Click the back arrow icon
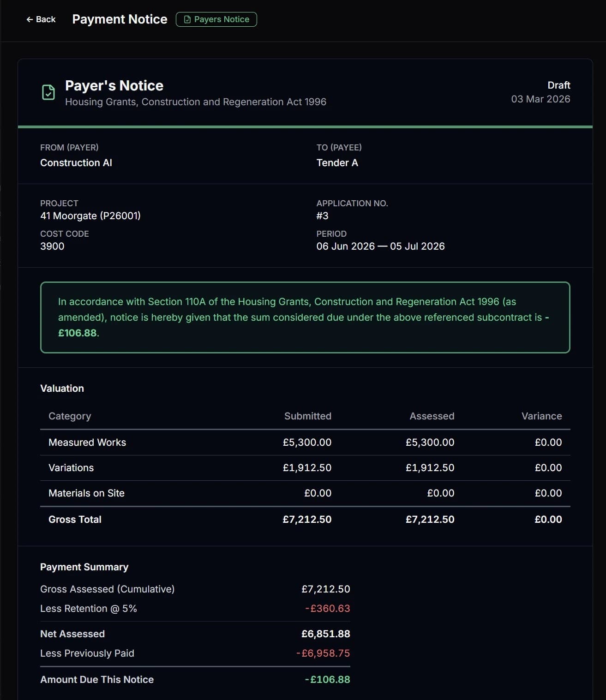The height and width of the screenshot is (700, 606). coord(29,19)
